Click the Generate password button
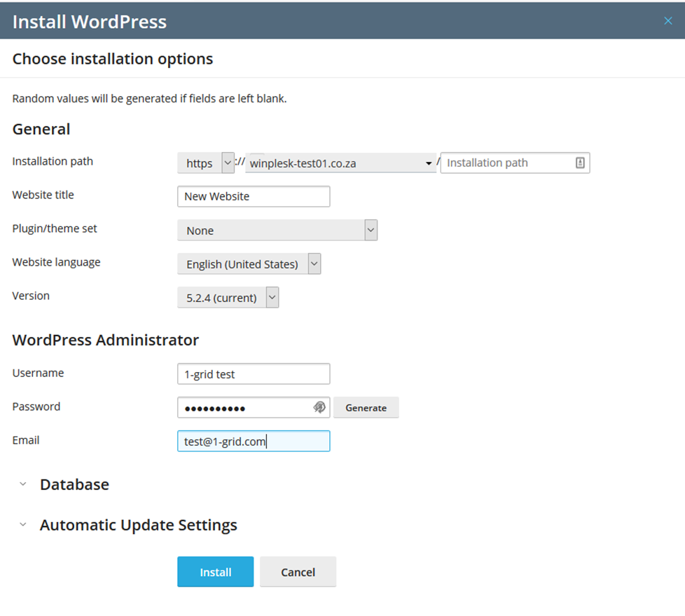The height and width of the screenshot is (616, 685). (366, 408)
